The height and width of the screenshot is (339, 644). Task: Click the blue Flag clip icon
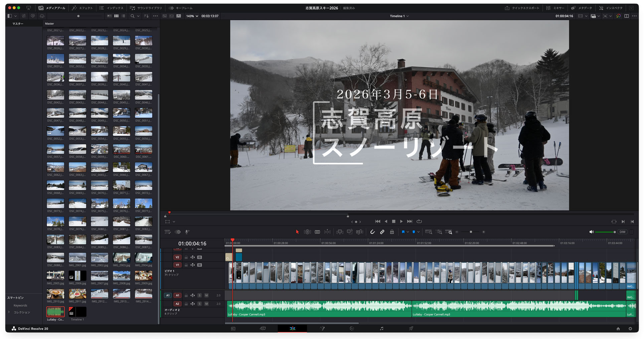click(403, 232)
